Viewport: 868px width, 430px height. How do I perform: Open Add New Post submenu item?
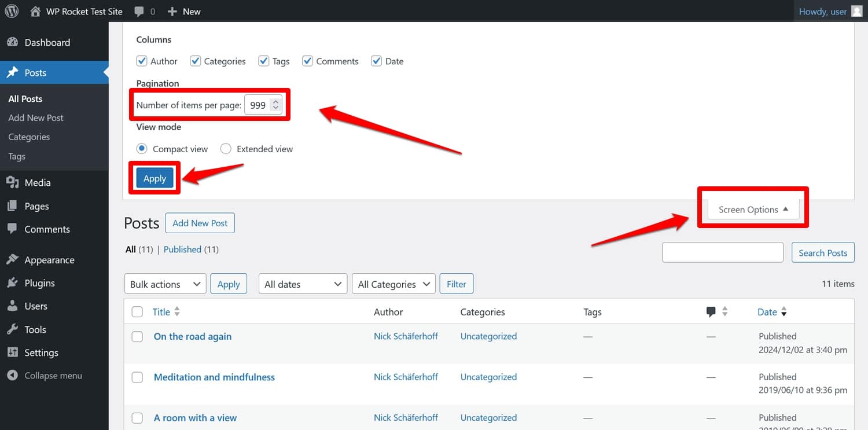click(x=36, y=117)
